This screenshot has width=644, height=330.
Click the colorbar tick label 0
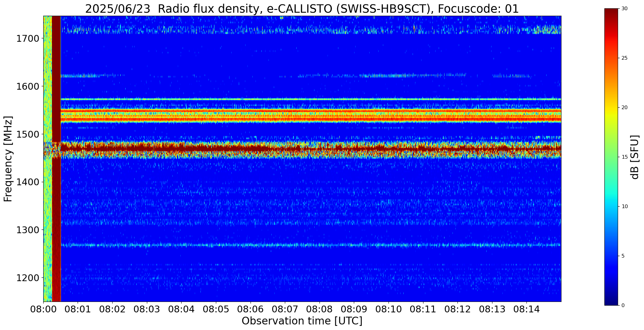[x=623, y=306]
